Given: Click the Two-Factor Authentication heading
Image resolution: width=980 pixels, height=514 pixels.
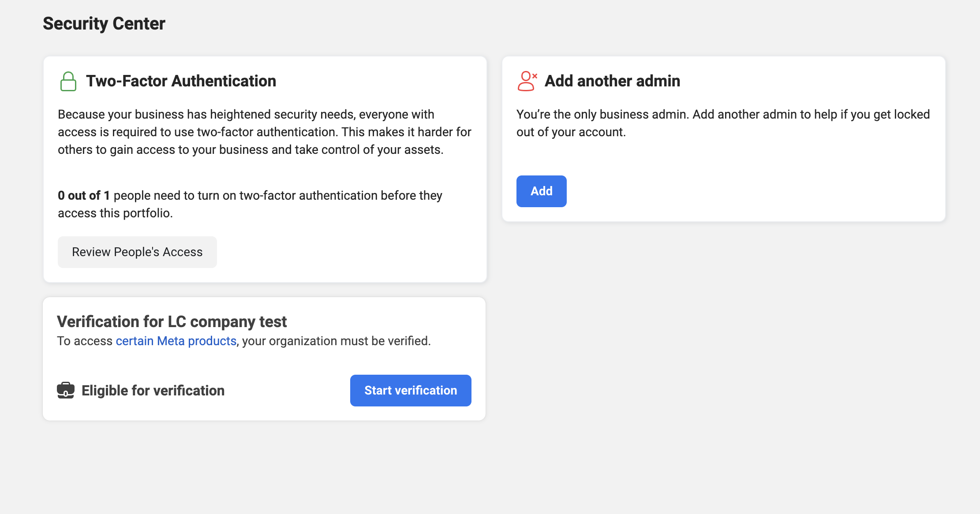Looking at the screenshot, I should (x=181, y=81).
